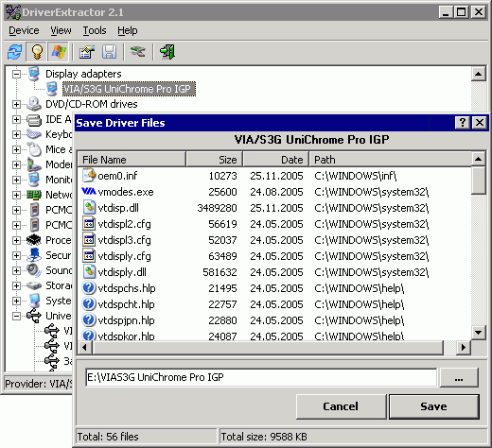The height and width of the screenshot is (448, 492).
Task: Click file list horizontal scrollbar right arrow
Action: click(x=464, y=348)
